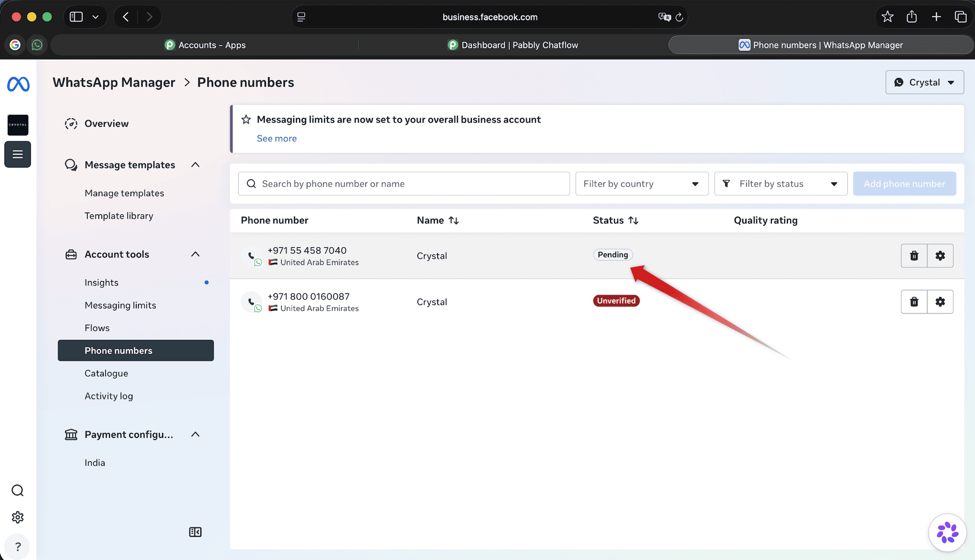This screenshot has width=975, height=560.
Task: Open the Filter by status dropdown
Action: click(781, 184)
